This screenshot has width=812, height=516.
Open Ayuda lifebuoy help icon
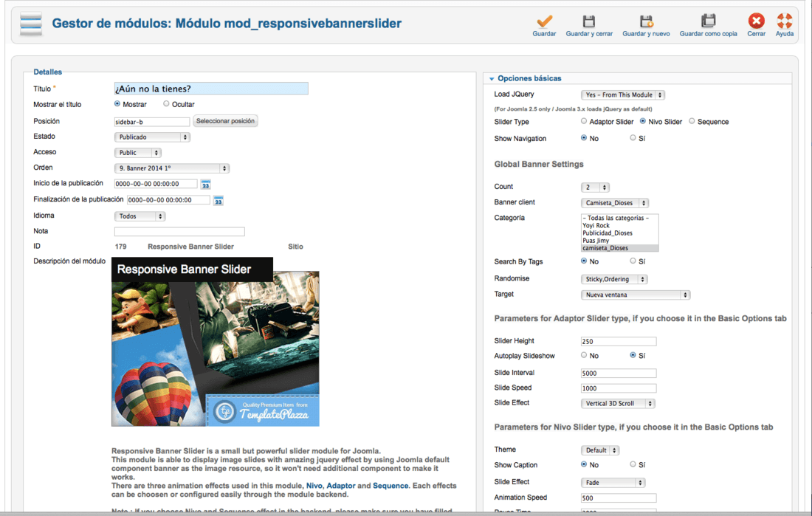coord(785,21)
